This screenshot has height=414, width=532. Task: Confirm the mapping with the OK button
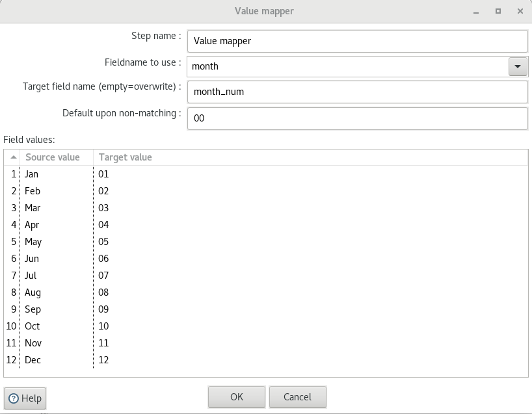click(237, 396)
